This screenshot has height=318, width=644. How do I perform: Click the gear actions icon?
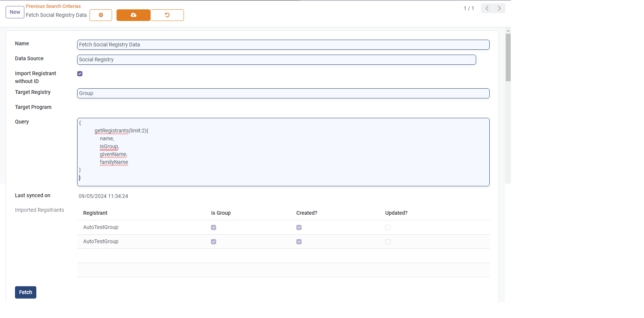pos(101,15)
